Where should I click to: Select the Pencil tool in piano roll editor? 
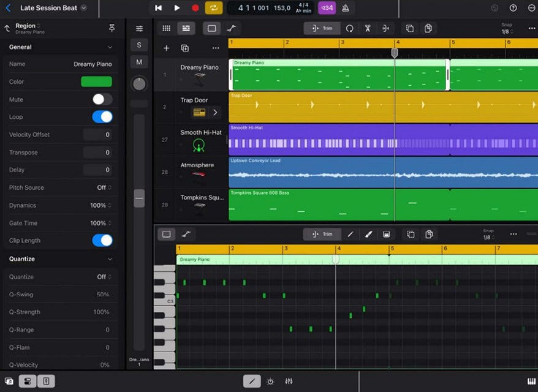(350, 234)
